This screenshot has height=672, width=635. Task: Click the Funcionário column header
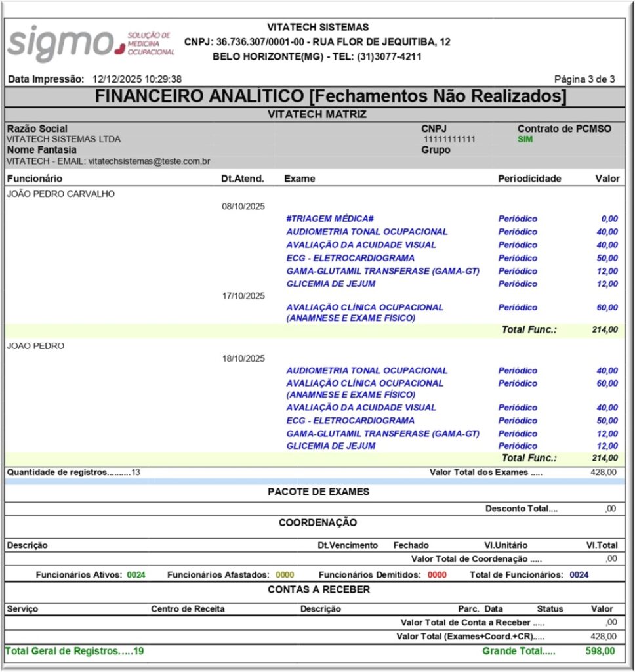pos(35,178)
